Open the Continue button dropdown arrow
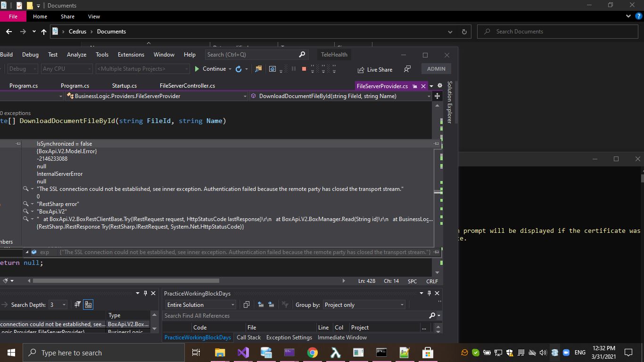The height and width of the screenshot is (362, 644). tap(230, 69)
